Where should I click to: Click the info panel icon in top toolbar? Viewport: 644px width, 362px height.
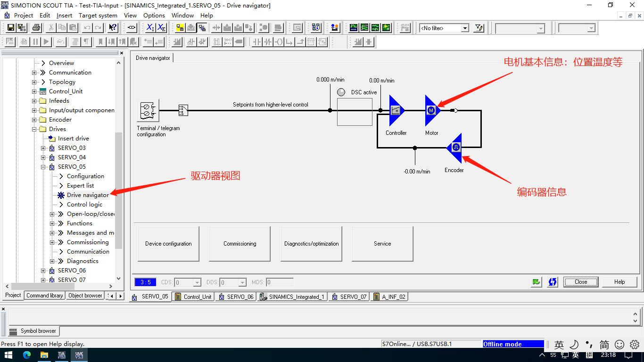[x=316, y=28]
